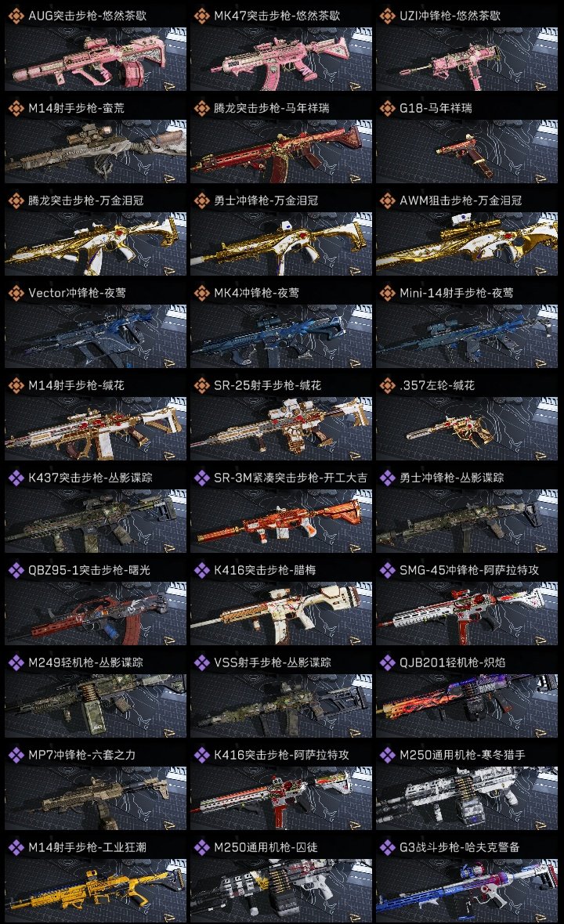Select the orange SR-3M紧凑突击步枪-开工大吉 thumbnail

[281, 521]
